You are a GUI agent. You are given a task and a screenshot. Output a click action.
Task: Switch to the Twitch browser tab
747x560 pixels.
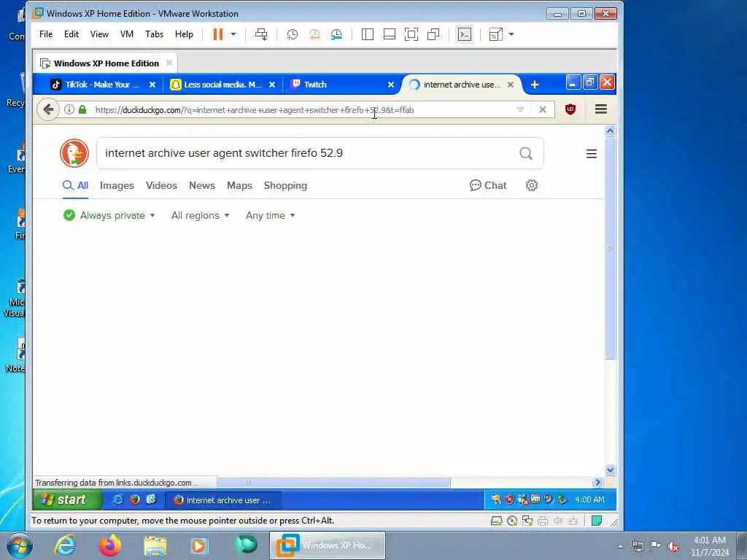coord(341,85)
